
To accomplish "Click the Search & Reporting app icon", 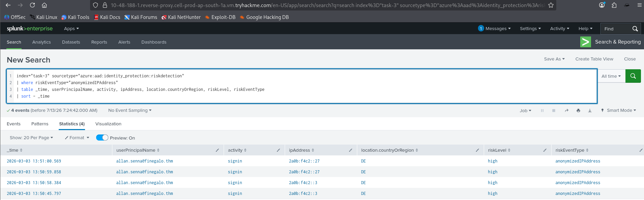I will coord(585,42).
